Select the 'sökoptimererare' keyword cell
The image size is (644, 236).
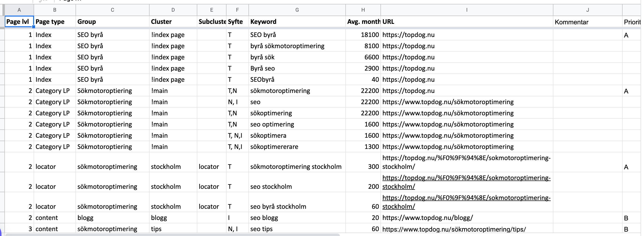(297, 147)
